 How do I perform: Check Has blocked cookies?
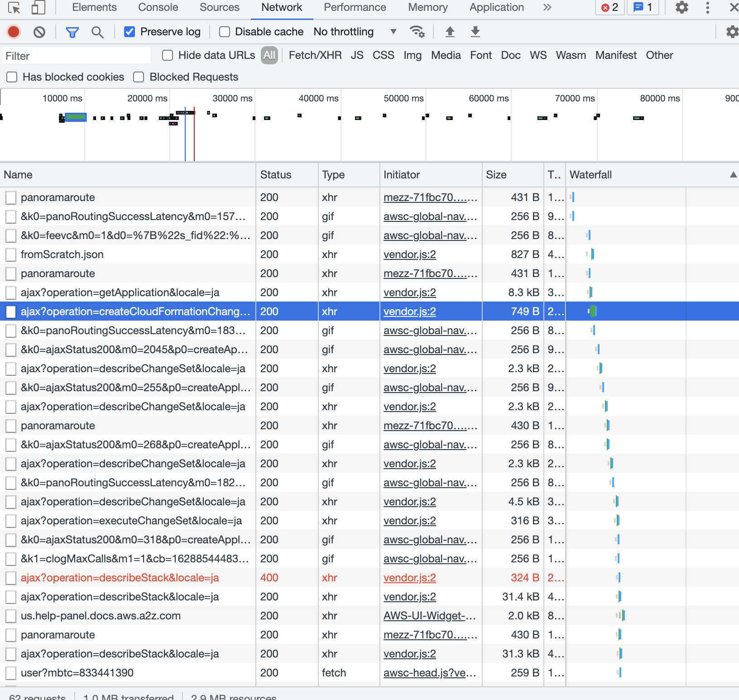[x=12, y=77]
